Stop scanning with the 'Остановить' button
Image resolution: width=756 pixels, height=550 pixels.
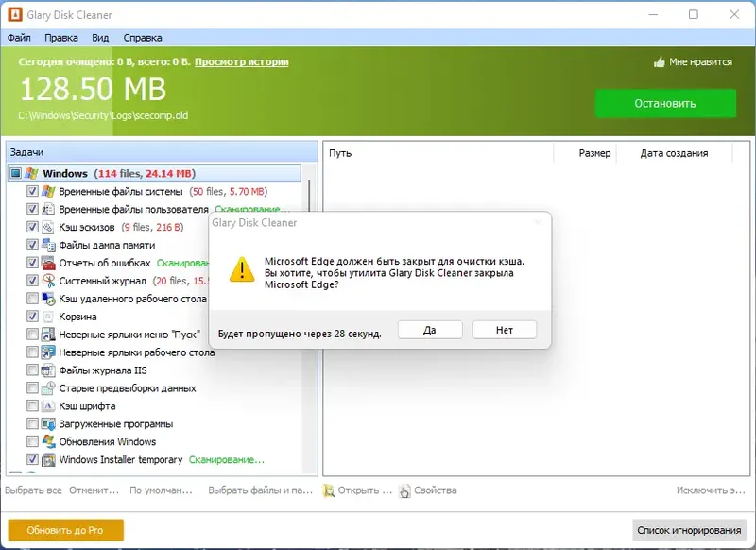tap(665, 103)
